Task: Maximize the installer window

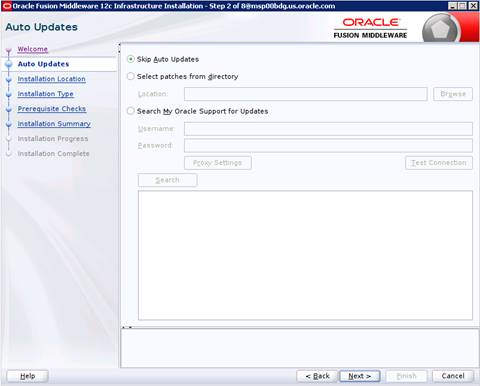Action: coord(463,6)
